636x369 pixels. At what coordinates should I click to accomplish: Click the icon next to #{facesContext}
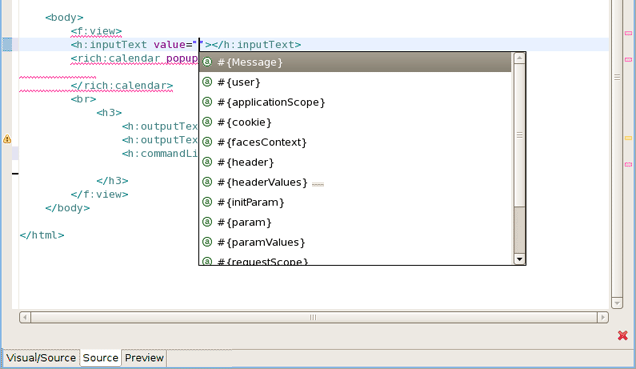pyautogui.click(x=207, y=142)
